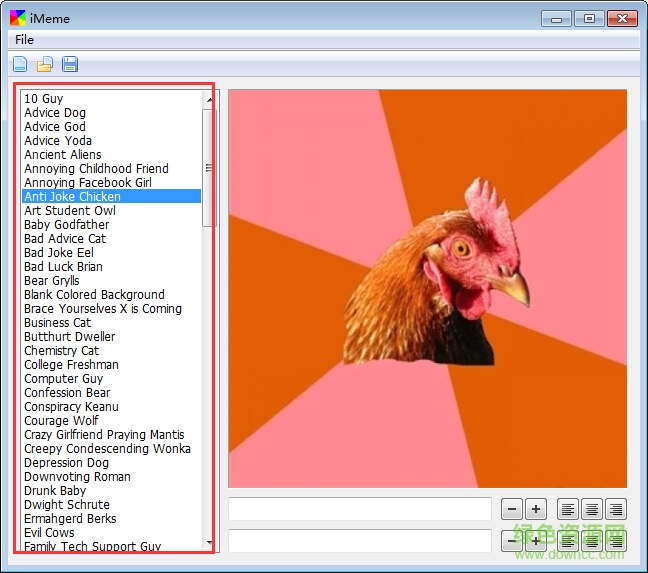Click the meme list scroll up arrow
Image resolution: width=648 pixels, height=573 pixels.
click(x=209, y=99)
